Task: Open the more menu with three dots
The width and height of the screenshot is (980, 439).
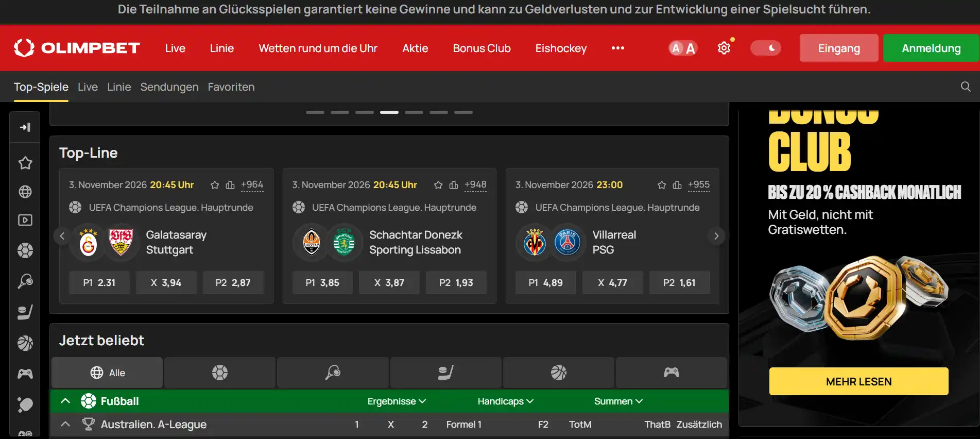Action: (x=618, y=48)
